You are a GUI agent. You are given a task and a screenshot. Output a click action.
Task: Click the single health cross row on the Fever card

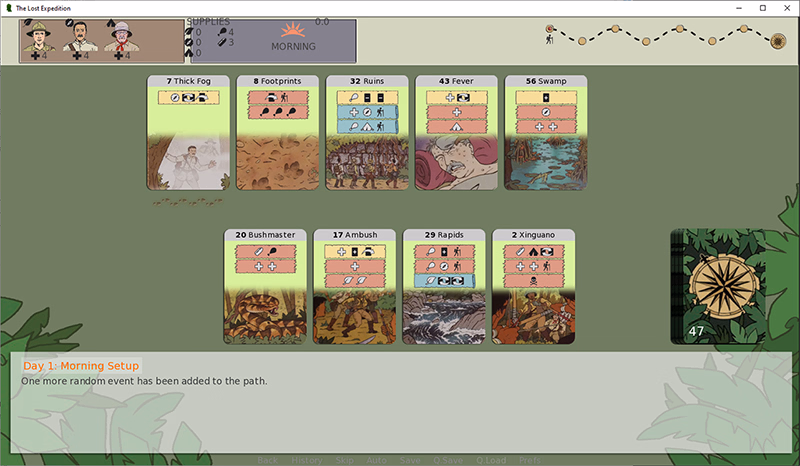point(457,112)
